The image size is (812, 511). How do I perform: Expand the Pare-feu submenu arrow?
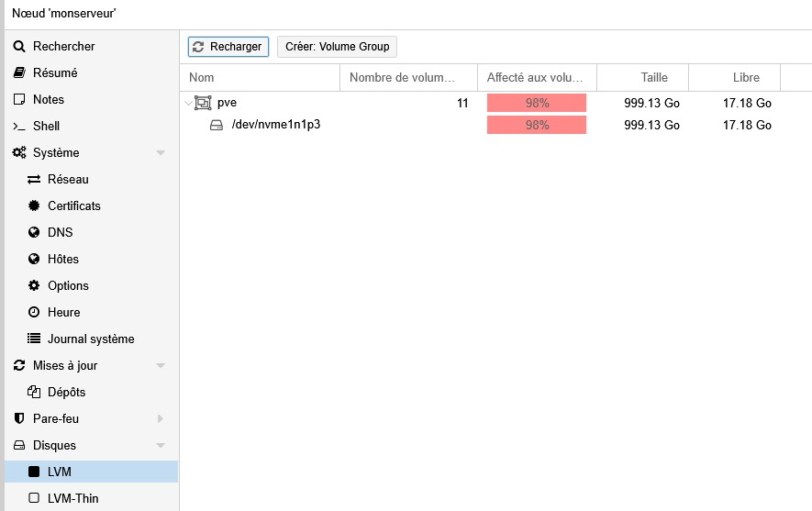click(161, 419)
